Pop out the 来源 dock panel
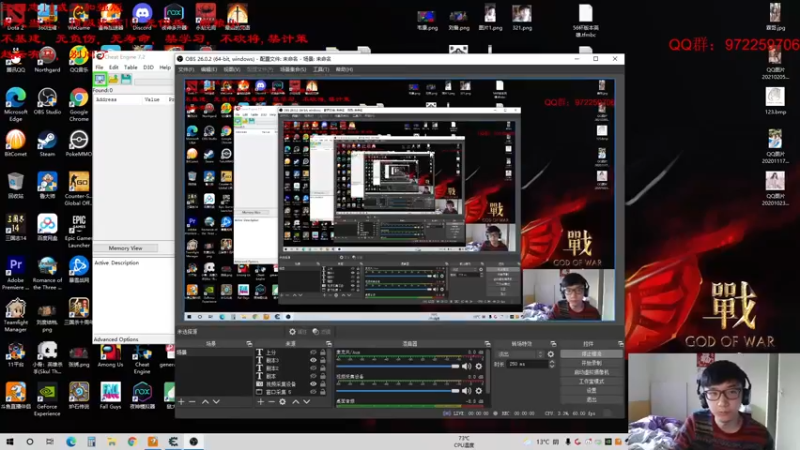Screen dimensions: 800x450 point(329,344)
